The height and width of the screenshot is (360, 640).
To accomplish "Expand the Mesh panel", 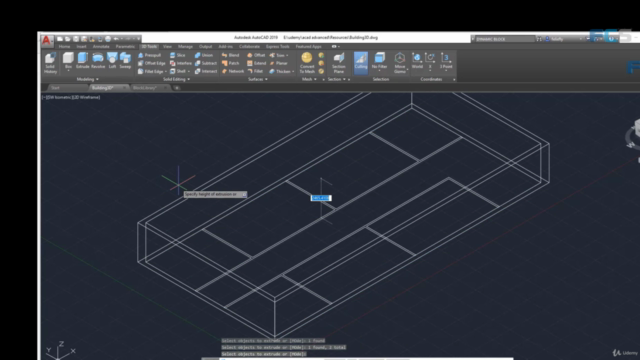I will coord(309,79).
